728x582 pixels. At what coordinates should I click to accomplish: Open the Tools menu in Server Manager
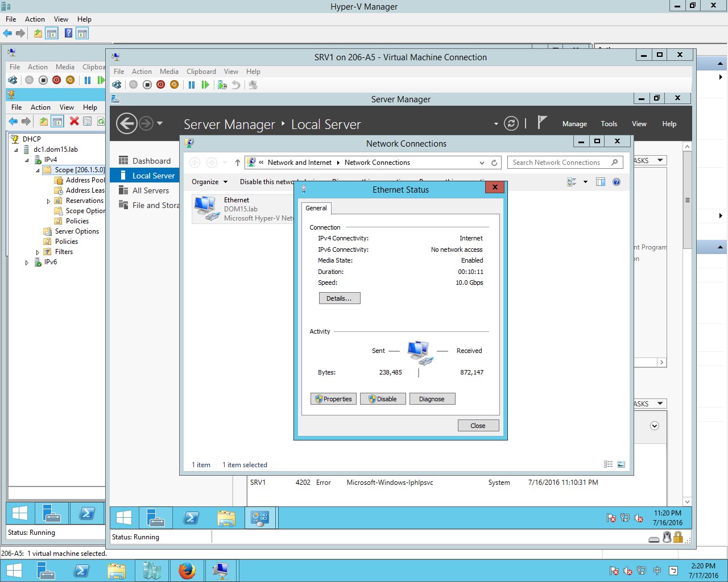pyautogui.click(x=609, y=124)
